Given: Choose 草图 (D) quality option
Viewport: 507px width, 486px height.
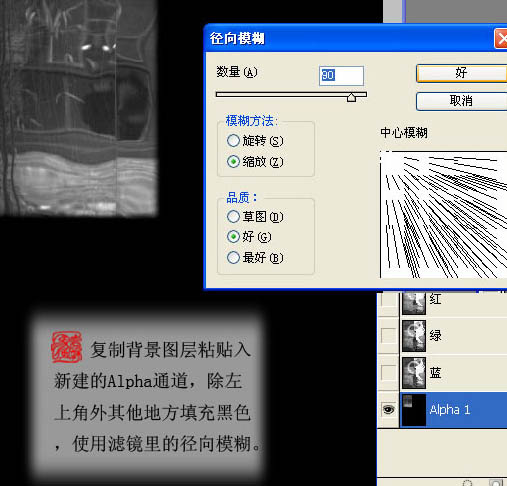Looking at the screenshot, I should pos(233,217).
